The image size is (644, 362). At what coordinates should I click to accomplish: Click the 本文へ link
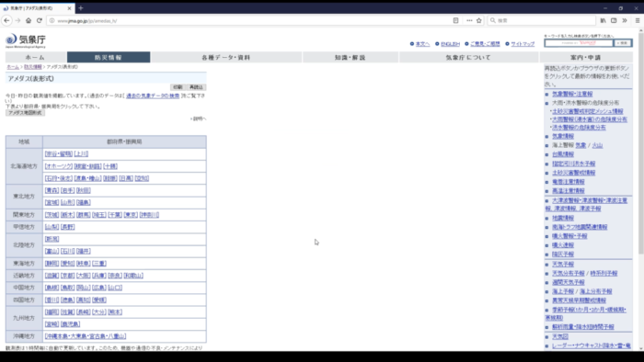(x=422, y=44)
